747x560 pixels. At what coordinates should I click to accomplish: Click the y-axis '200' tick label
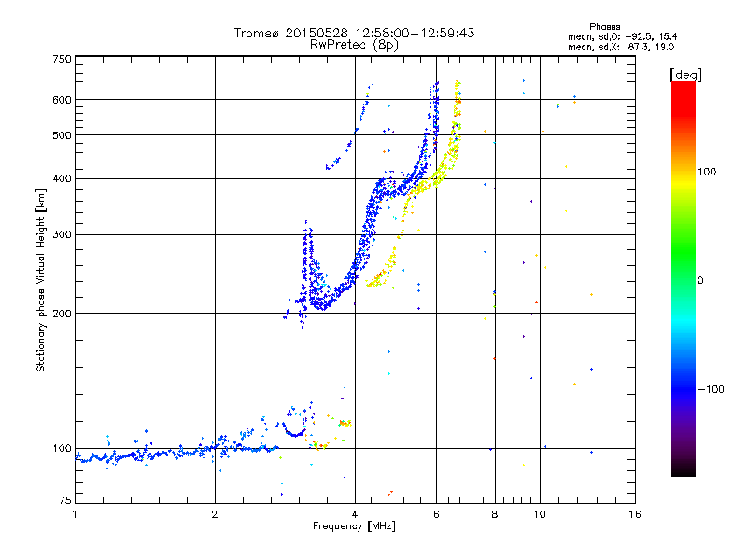[x=62, y=314]
